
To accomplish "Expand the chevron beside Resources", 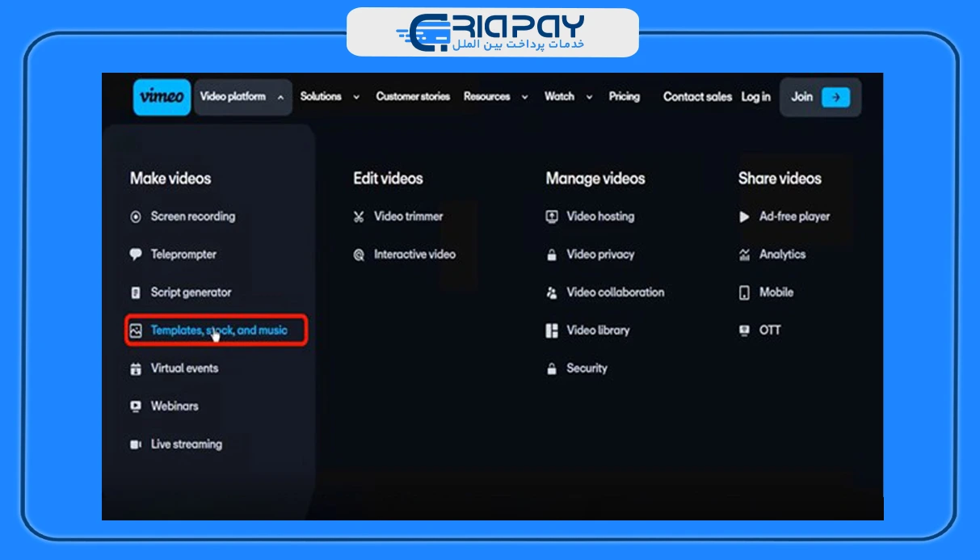I will (x=524, y=97).
